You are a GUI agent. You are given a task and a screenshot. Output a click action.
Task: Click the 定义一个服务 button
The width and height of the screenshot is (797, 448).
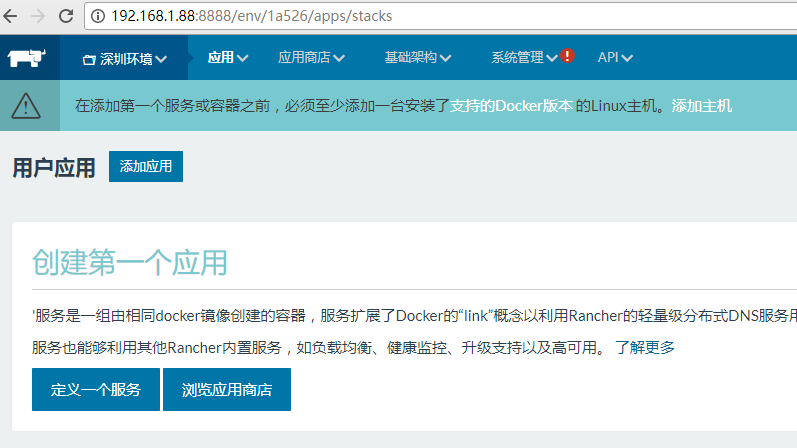[96, 390]
